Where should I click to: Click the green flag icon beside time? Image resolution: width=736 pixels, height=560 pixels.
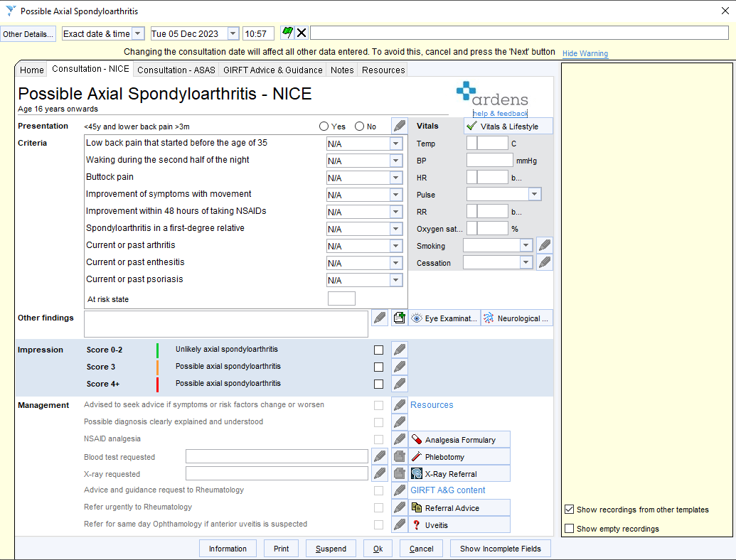tap(287, 33)
